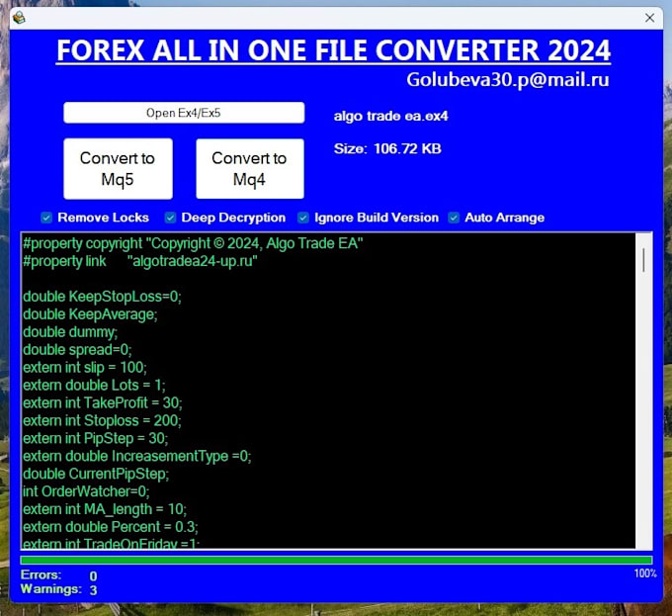Viewport: 672px width, 616px height.
Task: Click the extern int Stoploss = 200 line
Action: (102, 420)
